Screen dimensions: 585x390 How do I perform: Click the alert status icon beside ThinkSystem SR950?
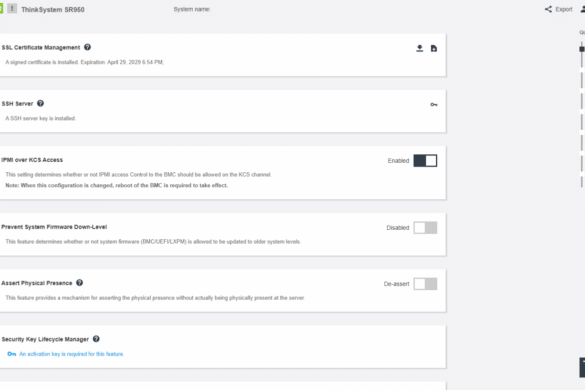coord(12,9)
